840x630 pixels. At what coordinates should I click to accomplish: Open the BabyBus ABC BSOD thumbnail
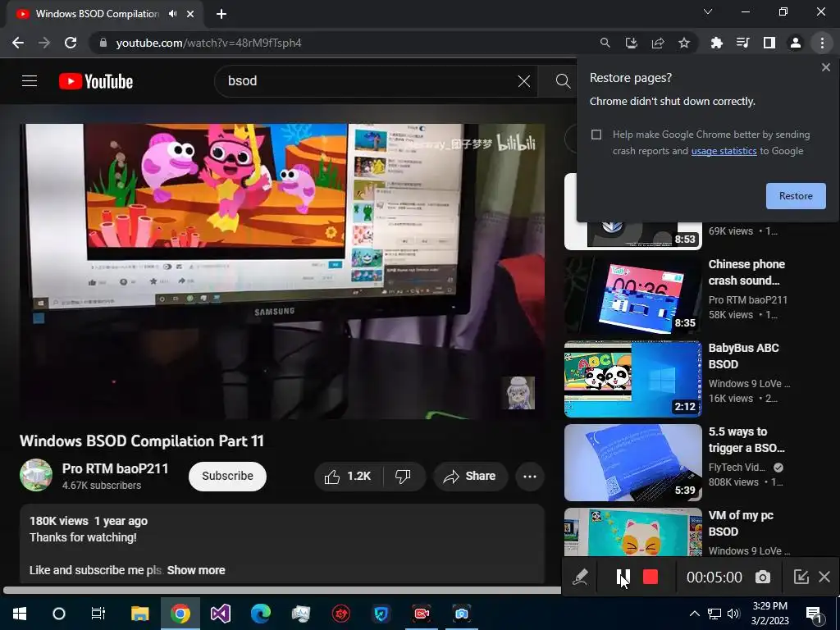pos(632,379)
